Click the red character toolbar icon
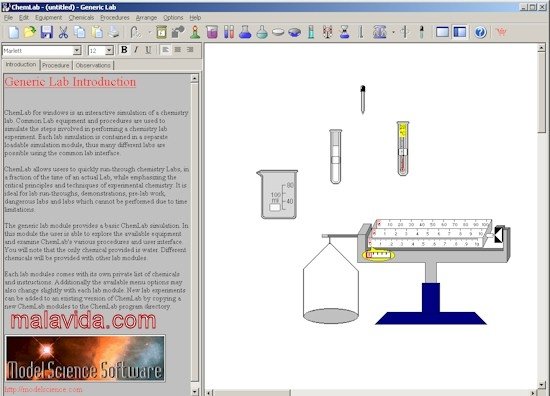The image size is (550, 396). [x=501, y=32]
